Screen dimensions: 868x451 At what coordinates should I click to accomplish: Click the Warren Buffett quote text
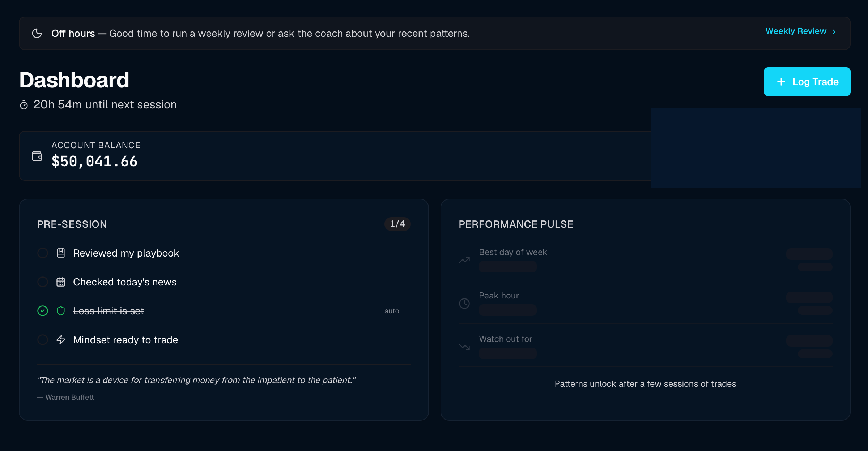(x=196, y=380)
